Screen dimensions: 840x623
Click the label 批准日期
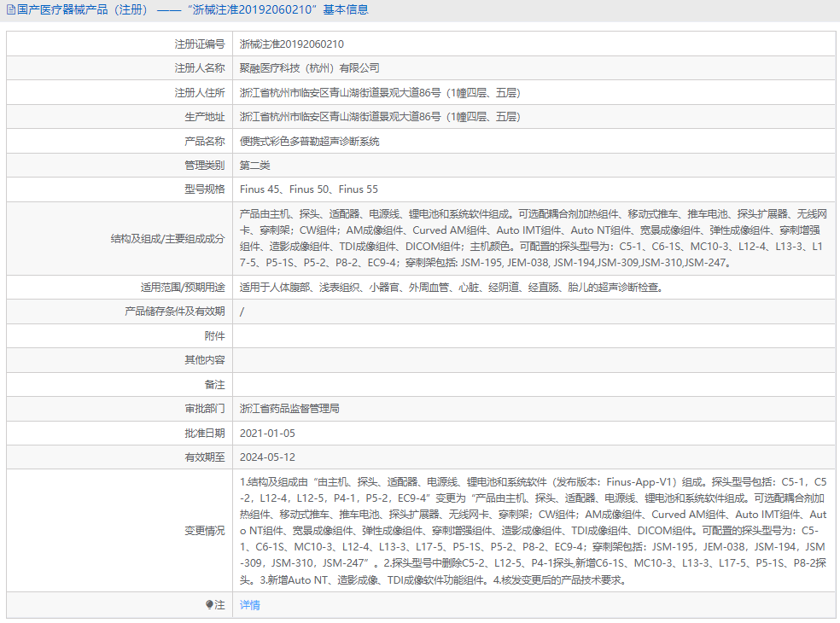pos(205,433)
